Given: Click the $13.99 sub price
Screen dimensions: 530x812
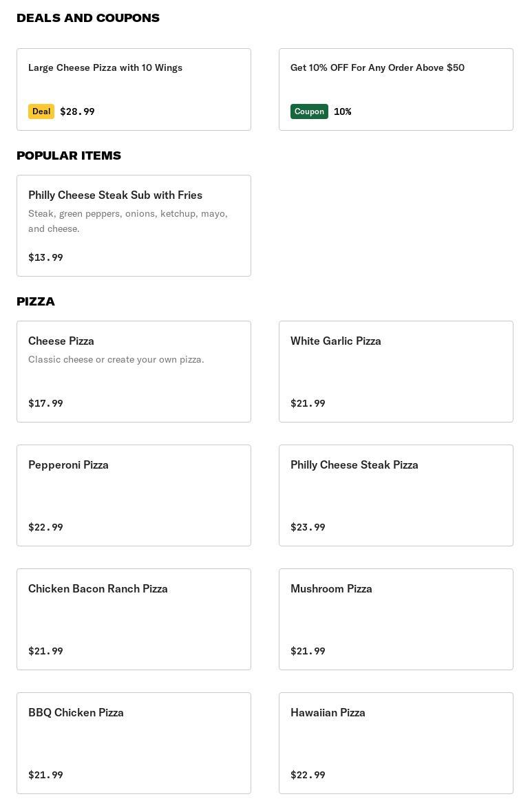Looking at the screenshot, I should [45, 257].
